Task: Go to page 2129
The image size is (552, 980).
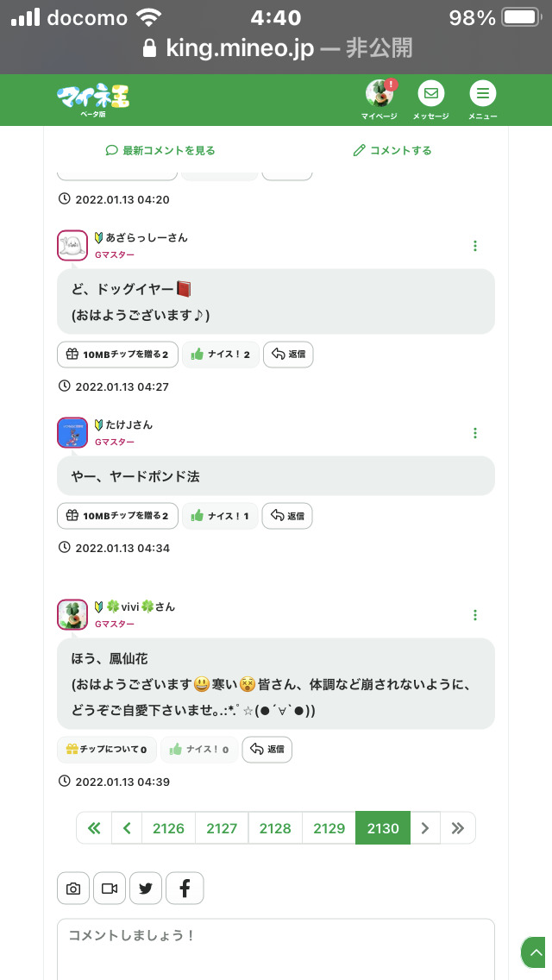Action: pos(329,828)
